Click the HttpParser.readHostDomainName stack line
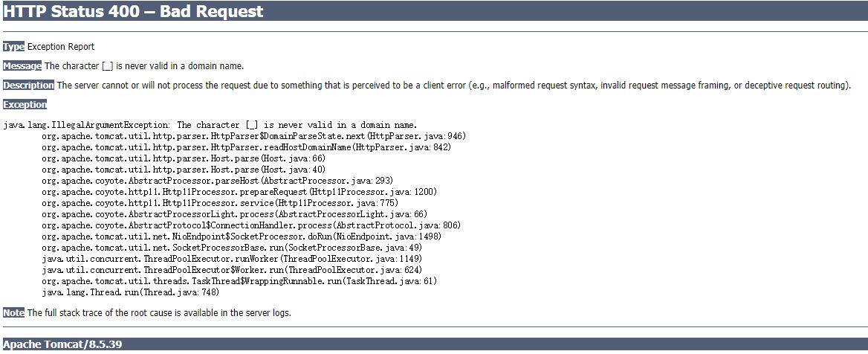Image resolution: width=868 pixels, height=354 pixels. tap(246, 147)
